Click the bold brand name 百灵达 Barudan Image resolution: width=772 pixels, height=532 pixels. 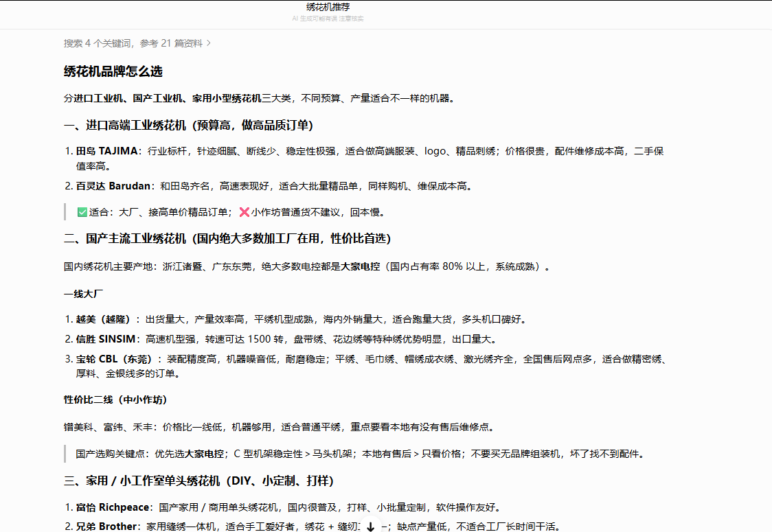click(113, 186)
